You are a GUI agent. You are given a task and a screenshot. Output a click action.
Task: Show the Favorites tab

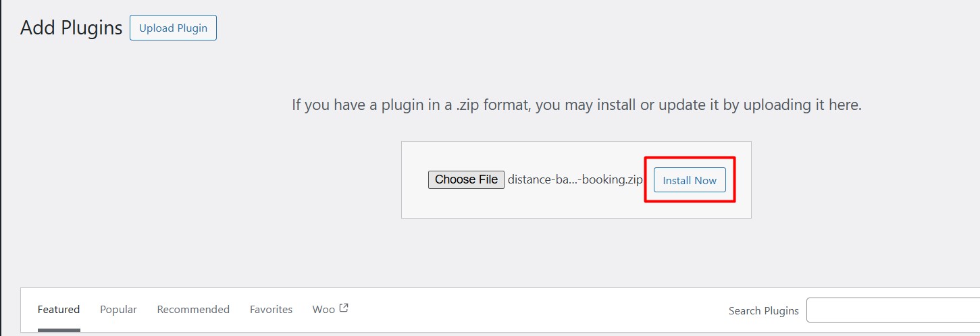pyautogui.click(x=271, y=310)
